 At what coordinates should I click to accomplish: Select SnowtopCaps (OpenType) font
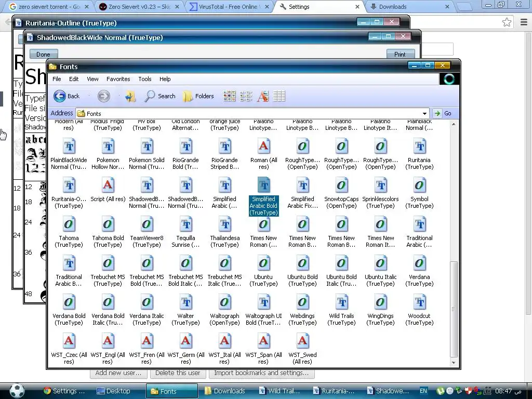tap(341, 193)
